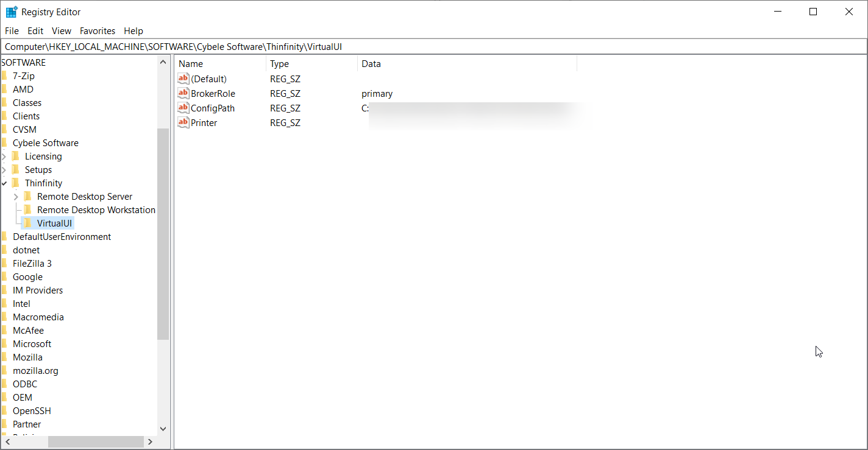
Task: Select the ODBC key
Action: click(x=25, y=384)
